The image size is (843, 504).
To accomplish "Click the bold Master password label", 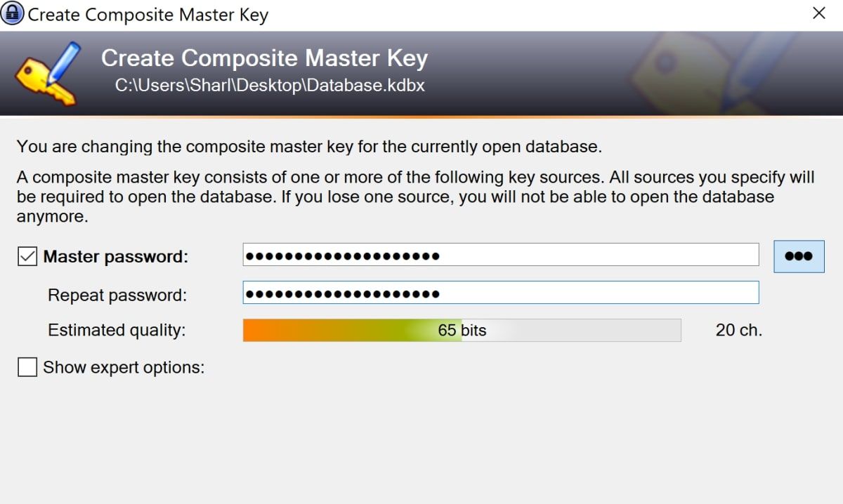I will click(116, 257).
